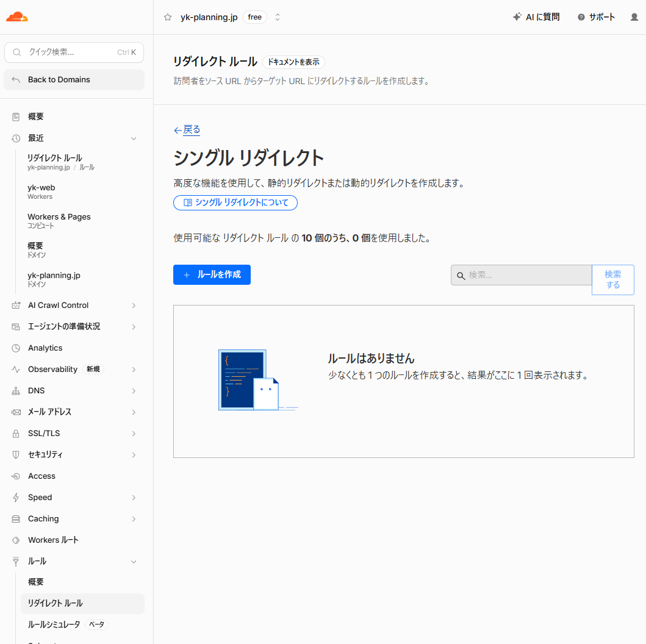This screenshot has width=646, height=644.
Task: Select リダイレクト ルール in sidebar
Action: (x=82, y=604)
